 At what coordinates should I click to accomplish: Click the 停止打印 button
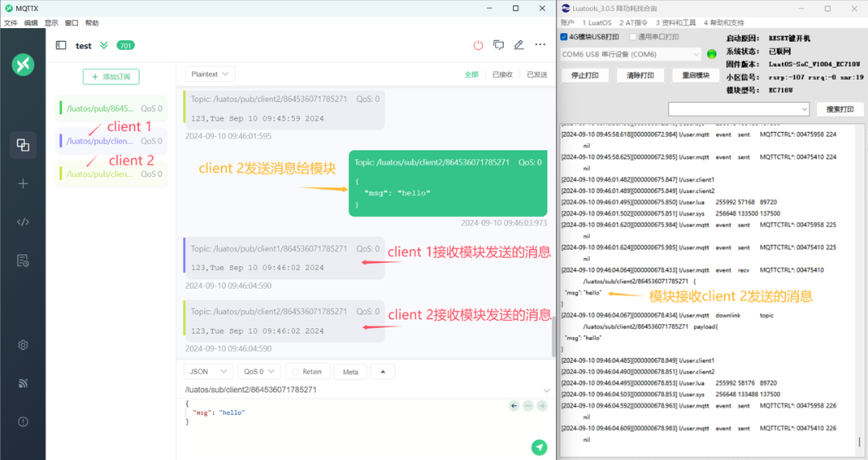click(x=585, y=76)
